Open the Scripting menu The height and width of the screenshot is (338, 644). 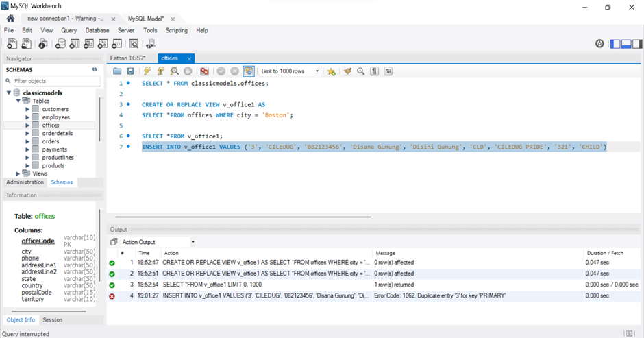pyautogui.click(x=177, y=30)
